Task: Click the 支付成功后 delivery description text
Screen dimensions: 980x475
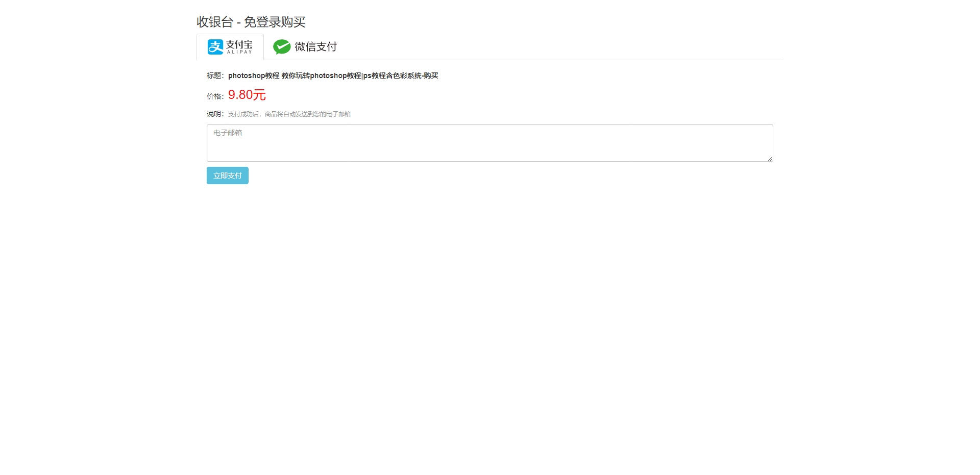Action: click(243, 114)
